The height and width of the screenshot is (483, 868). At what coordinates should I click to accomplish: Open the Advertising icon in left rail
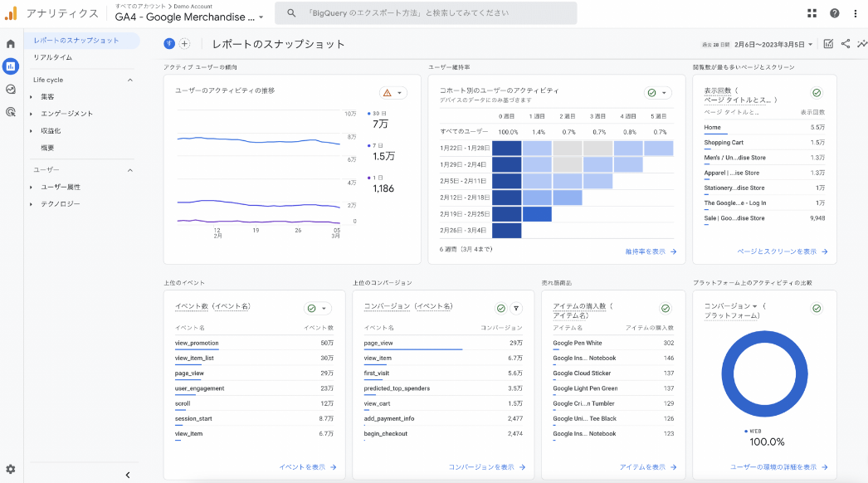pos(11,112)
